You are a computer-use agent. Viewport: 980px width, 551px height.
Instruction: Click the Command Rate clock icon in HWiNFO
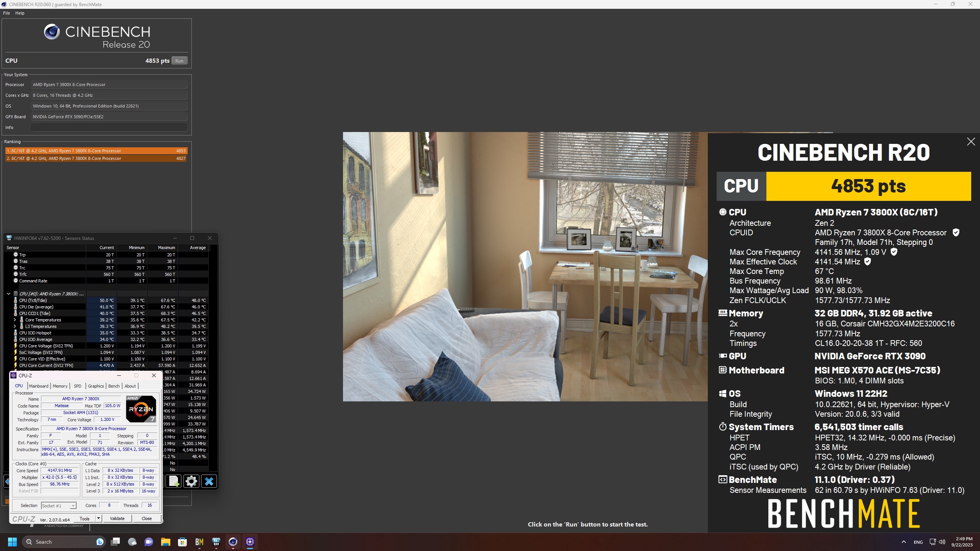(16, 280)
